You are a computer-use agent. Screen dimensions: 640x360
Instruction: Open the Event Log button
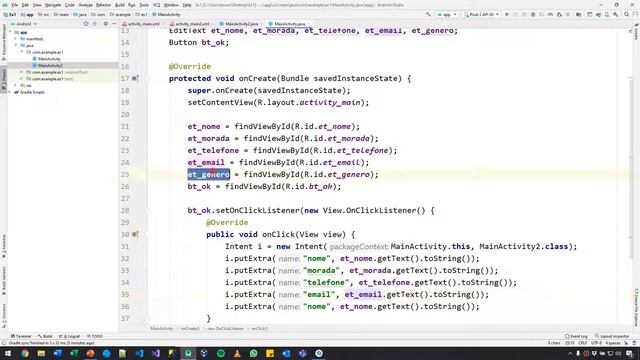(576, 336)
